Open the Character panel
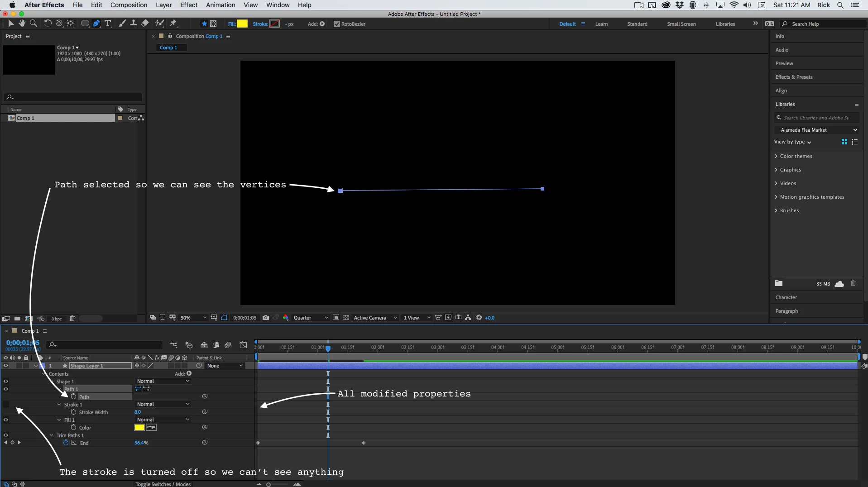 point(786,297)
